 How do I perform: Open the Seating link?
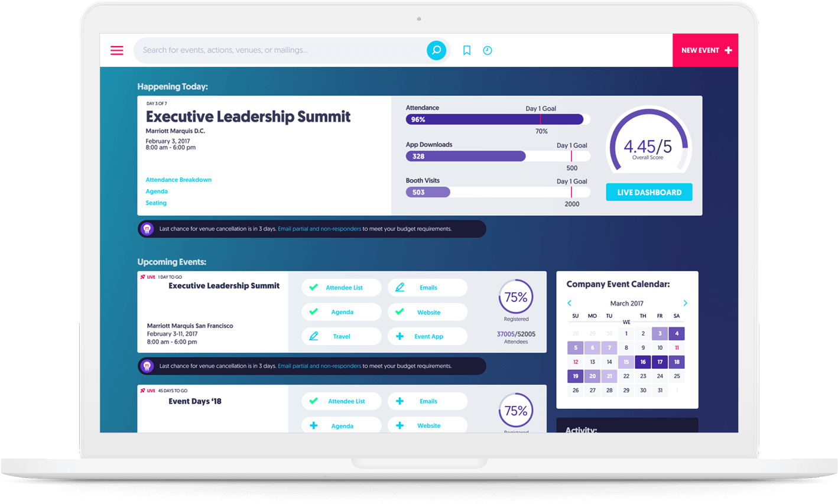(x=156, y=203)
